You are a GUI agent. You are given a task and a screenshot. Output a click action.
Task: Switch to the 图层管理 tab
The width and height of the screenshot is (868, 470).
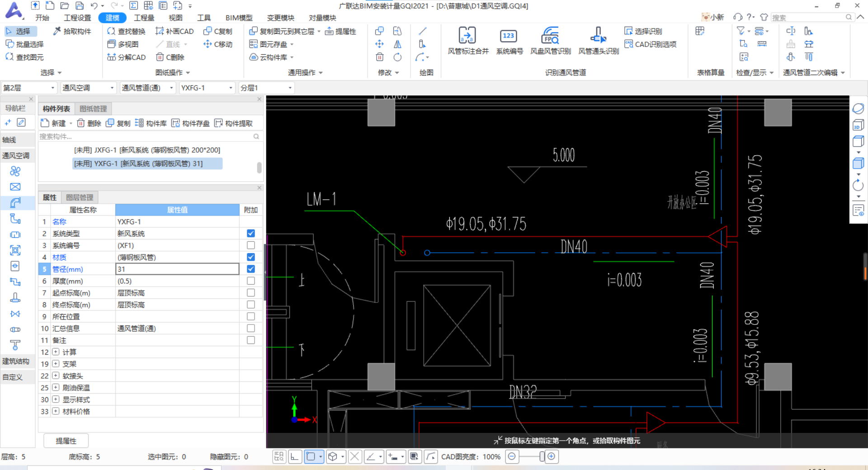tap(80, 197)
